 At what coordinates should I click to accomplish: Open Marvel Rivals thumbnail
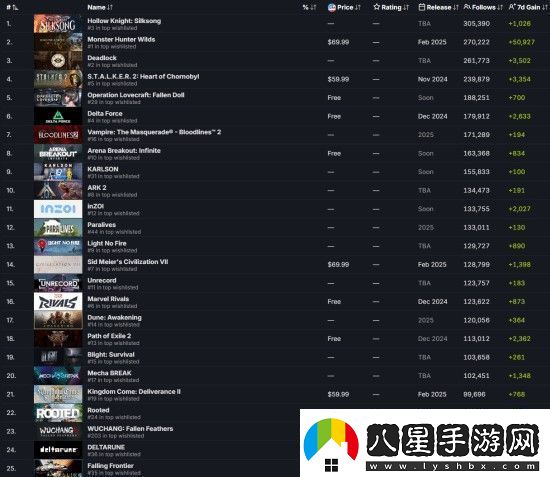(x=58, y=302)
